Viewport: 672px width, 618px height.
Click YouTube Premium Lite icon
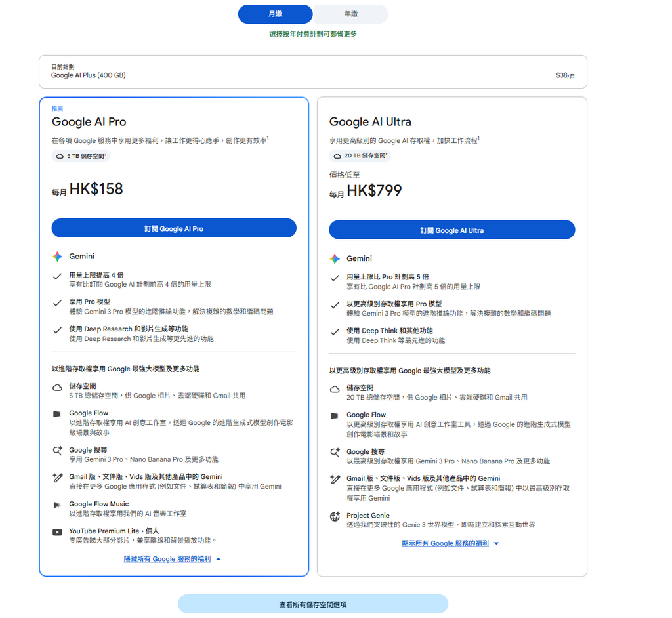pyautogui.click(x=57, y=532)
